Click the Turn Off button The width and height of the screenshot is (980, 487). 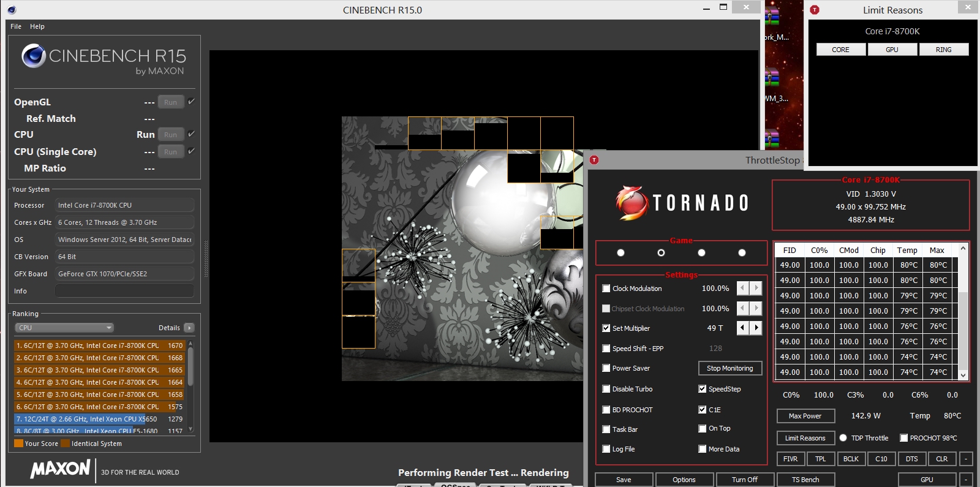745,480
